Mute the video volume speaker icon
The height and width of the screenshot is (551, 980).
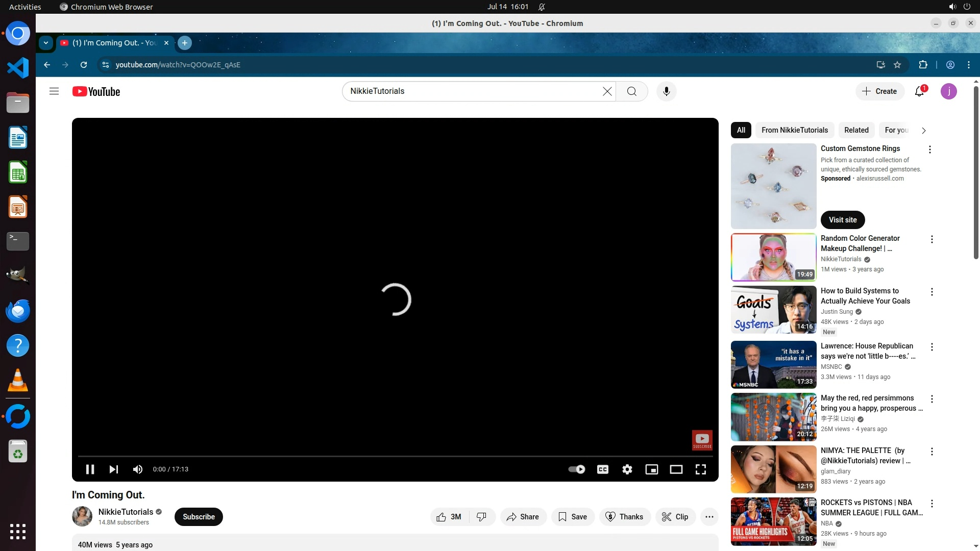(x=137, y=469)
